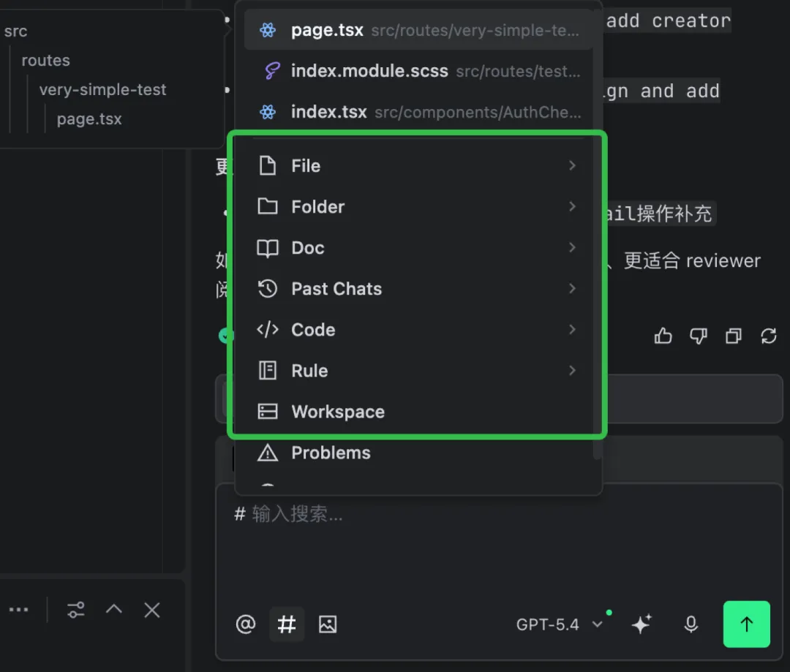
Task: Select the src folder in the tree
Action: coord(15,31)
